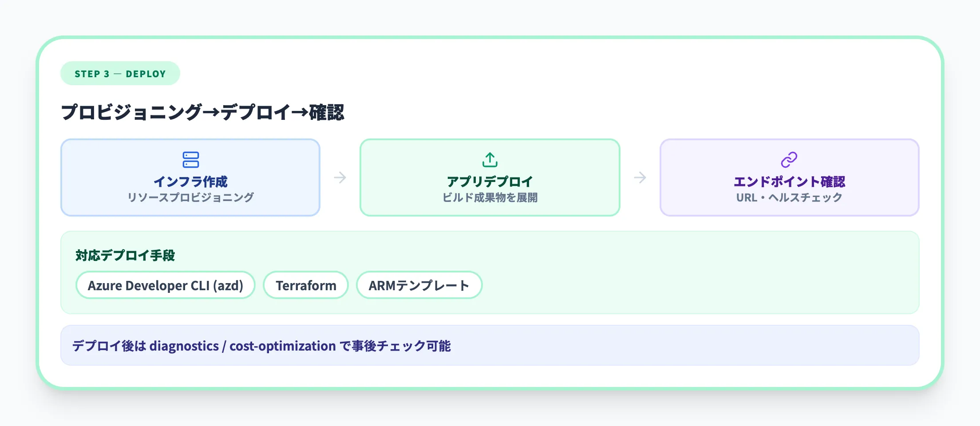Select the 対応デプロイ手段 section header
The height and width of the screenshot is (426, 980).
pos(124,255)
